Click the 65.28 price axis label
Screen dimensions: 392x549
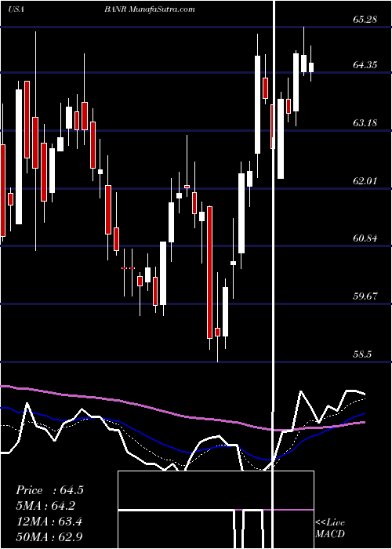point(365,20)
